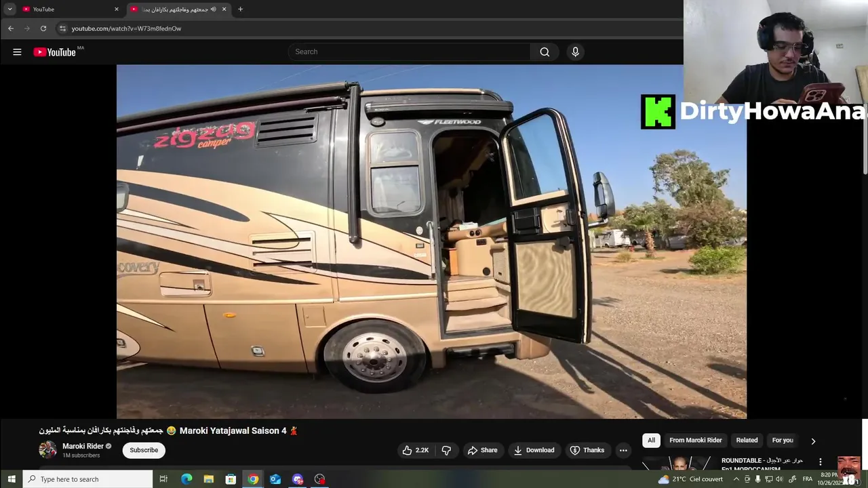Reload the current page

point(43,28)
